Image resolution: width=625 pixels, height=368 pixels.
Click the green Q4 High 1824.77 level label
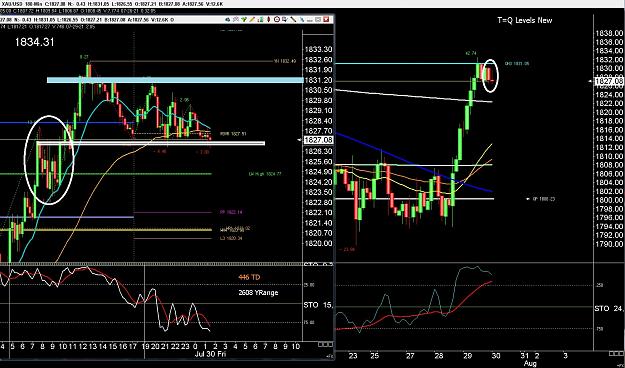coord(265,174)
